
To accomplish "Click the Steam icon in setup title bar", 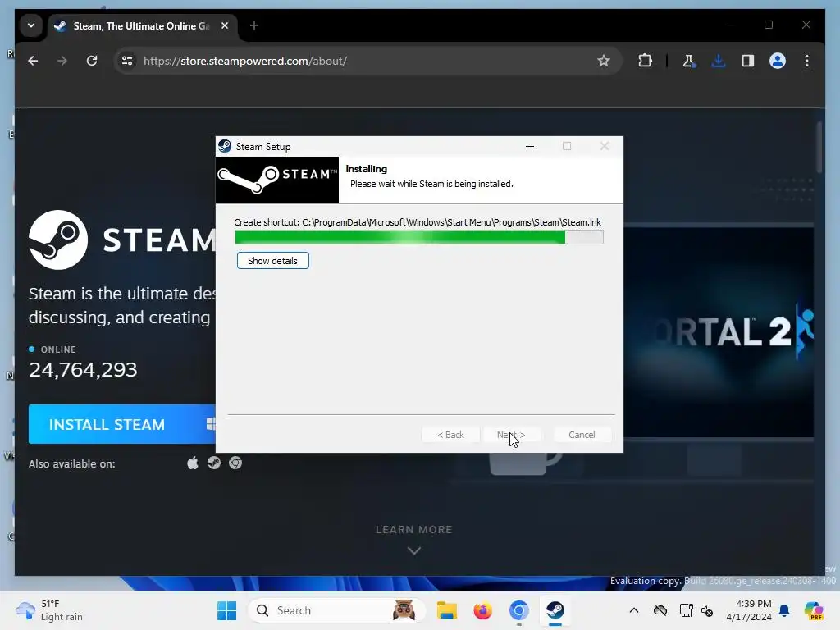I will 225,146.
